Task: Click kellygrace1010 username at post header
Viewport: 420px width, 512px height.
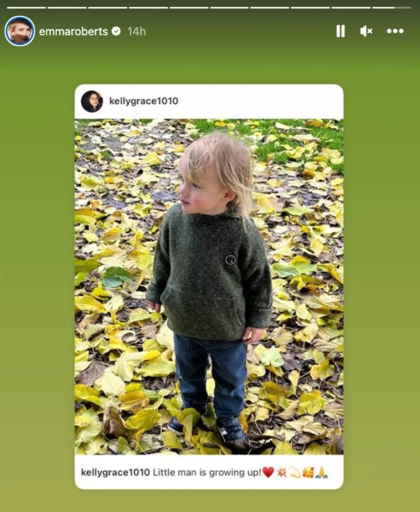Action: (144, 101)
